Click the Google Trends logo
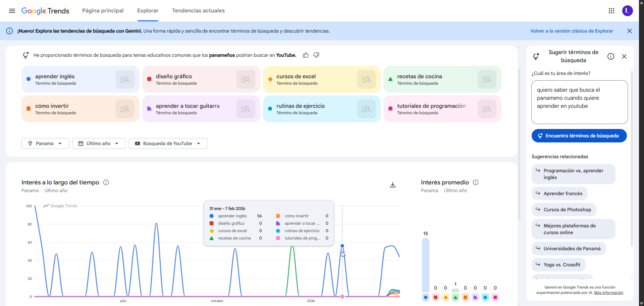The image size is (644, 306). tap(45, 11)
